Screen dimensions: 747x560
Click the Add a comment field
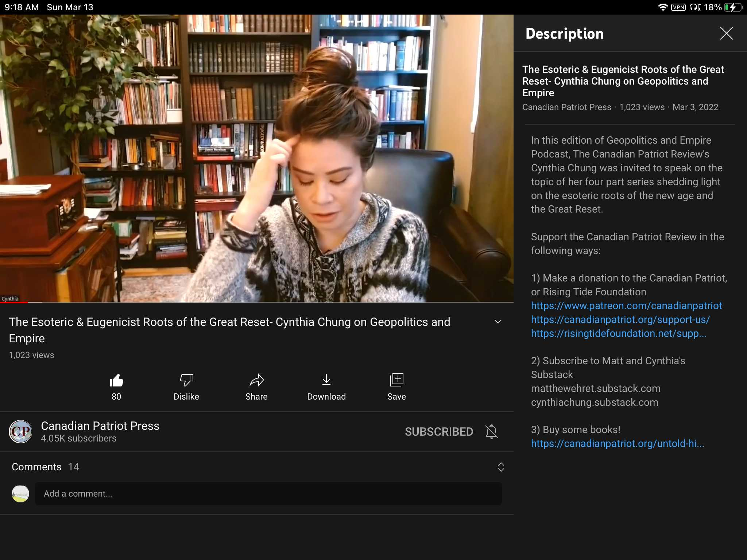tap(268, 494)
